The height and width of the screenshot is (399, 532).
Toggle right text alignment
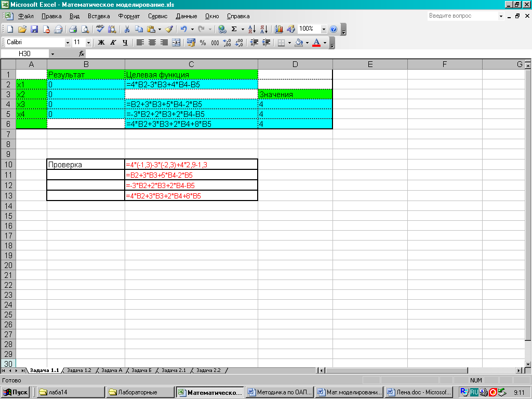(x=164, y=43)
